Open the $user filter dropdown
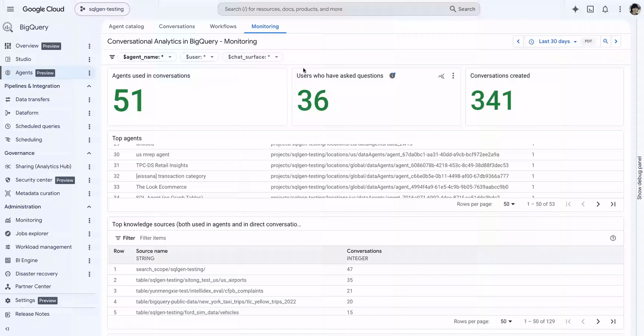 tap(199, 57)
